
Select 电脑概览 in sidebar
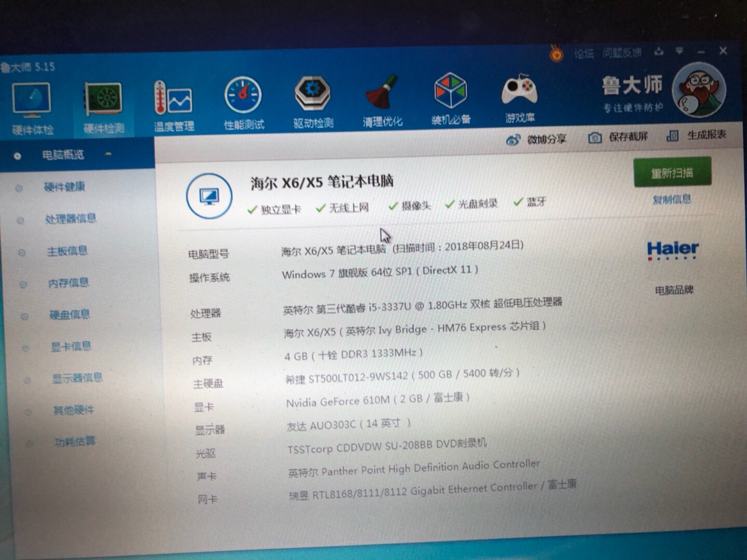point(77,155)
